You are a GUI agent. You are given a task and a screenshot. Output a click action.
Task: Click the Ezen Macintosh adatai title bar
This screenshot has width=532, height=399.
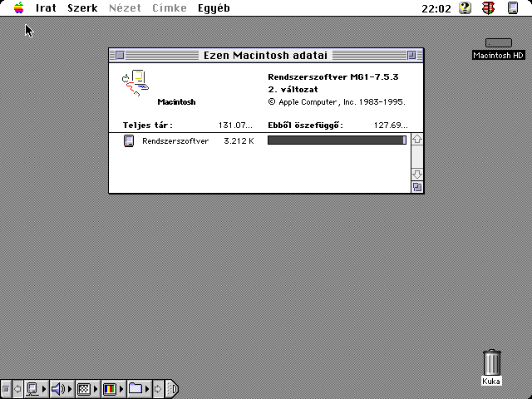(266, 55)
